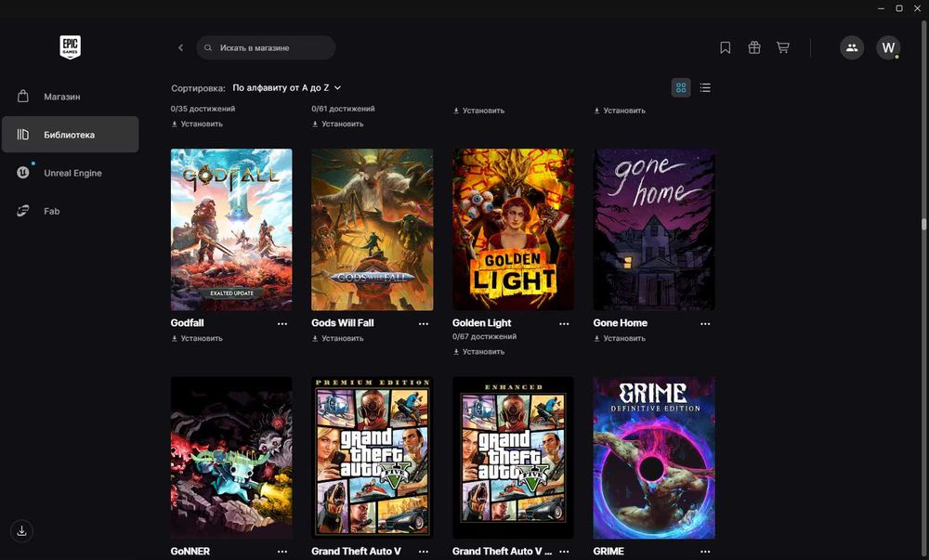Switch to list view

coord(705,87)
